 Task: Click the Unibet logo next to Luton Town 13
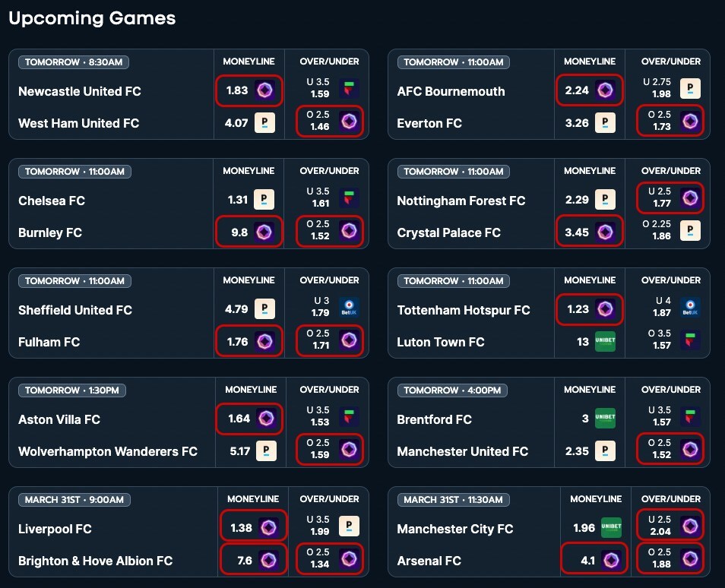(605, 342)
